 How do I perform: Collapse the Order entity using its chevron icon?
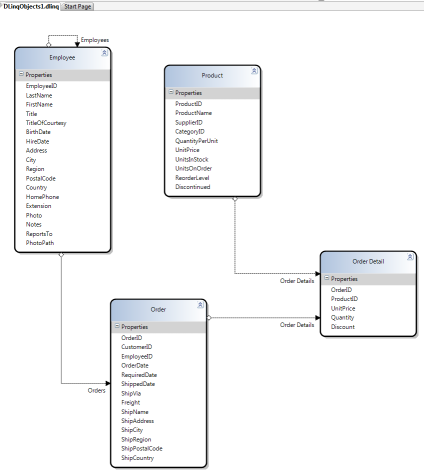(x=200, y=305)
